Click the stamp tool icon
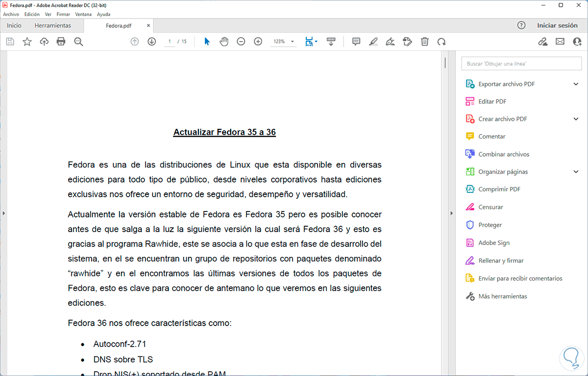Image resolution: width=588 pixels, height=376 pixels. pos(408,42)
